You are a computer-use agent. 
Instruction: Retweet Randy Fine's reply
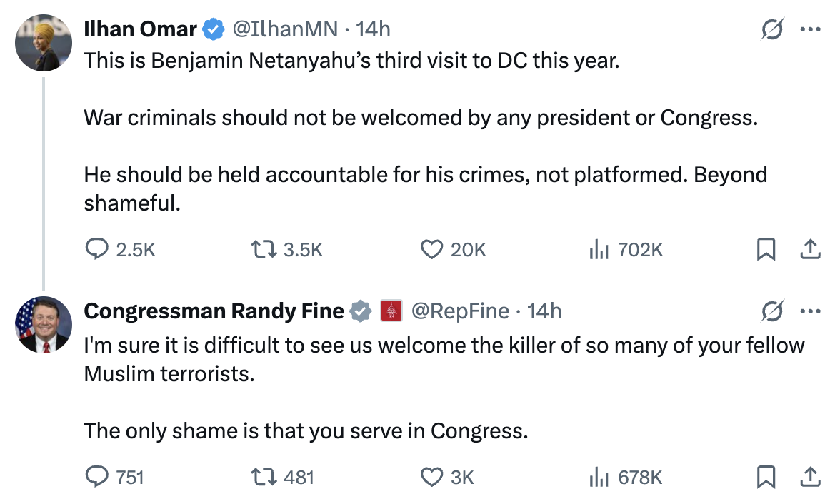click(264, 477)
